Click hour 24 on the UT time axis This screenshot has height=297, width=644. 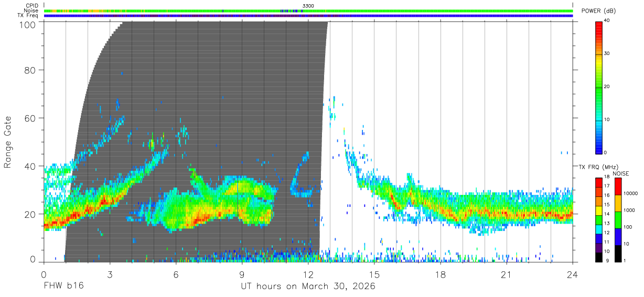(573, 274)
